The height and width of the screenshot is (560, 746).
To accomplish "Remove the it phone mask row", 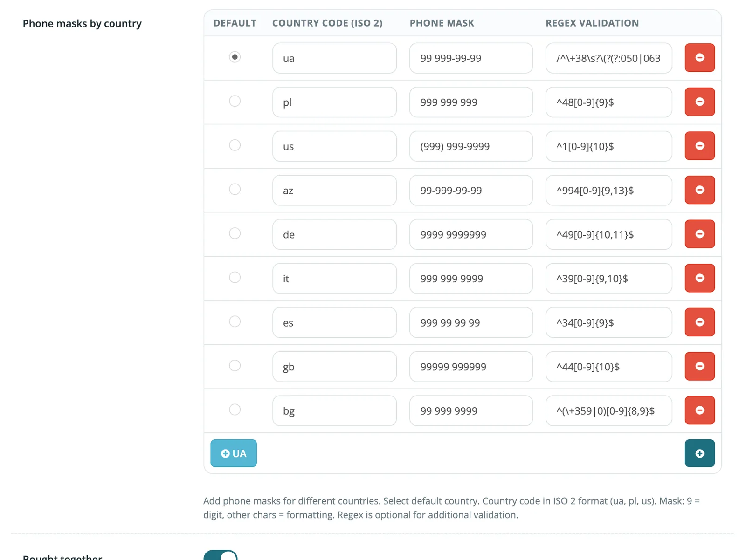I will 699,278.
